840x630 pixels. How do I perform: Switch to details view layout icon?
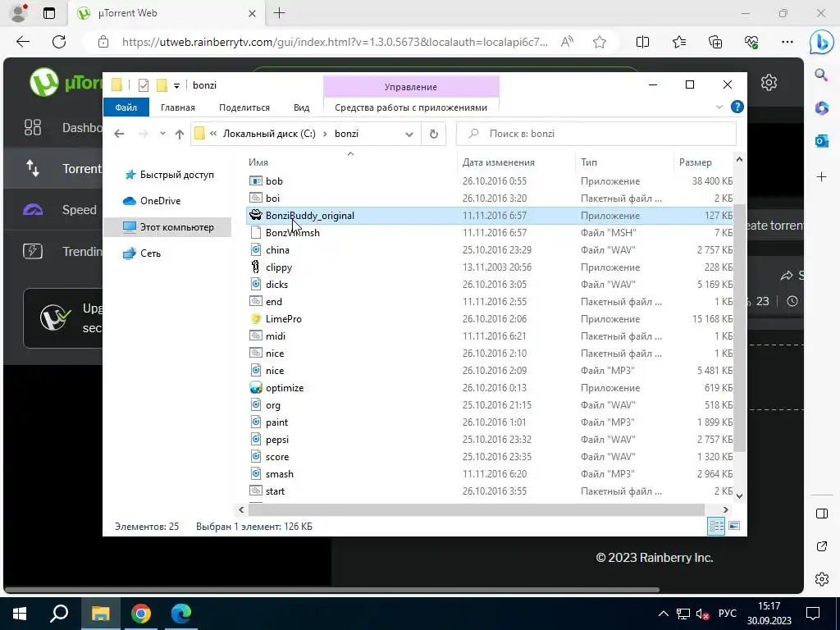[x=716, y=526]
